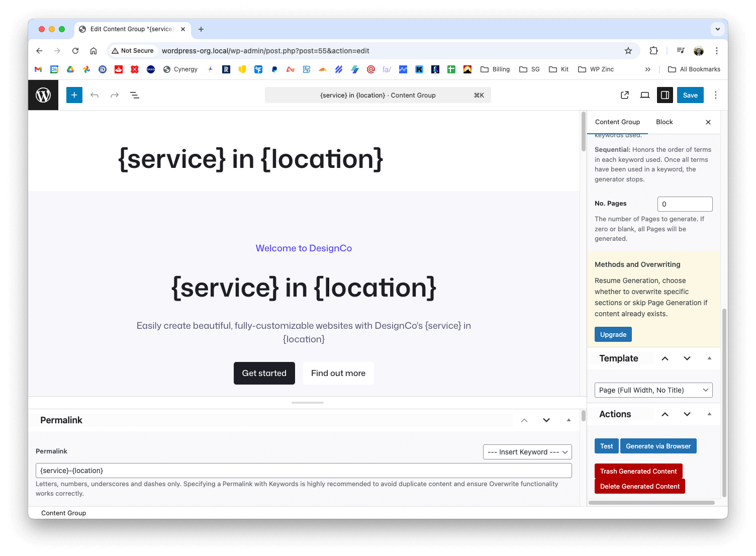Switch to the Block sidebar tab
This screenshot has height=556, width=756.
point(664,122)
